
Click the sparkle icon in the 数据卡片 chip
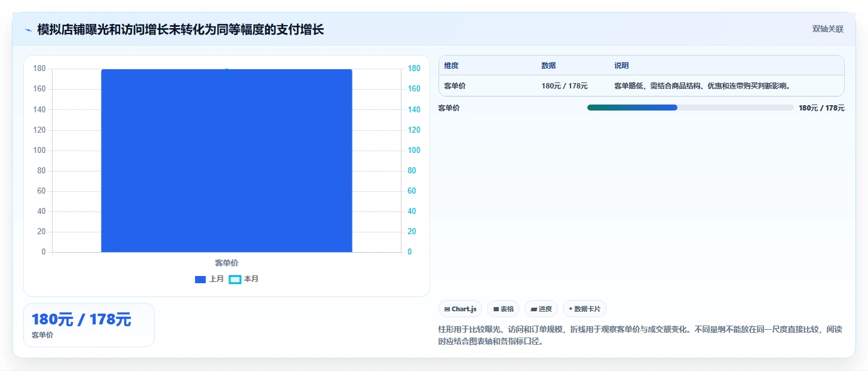click(x=571, y=309)
